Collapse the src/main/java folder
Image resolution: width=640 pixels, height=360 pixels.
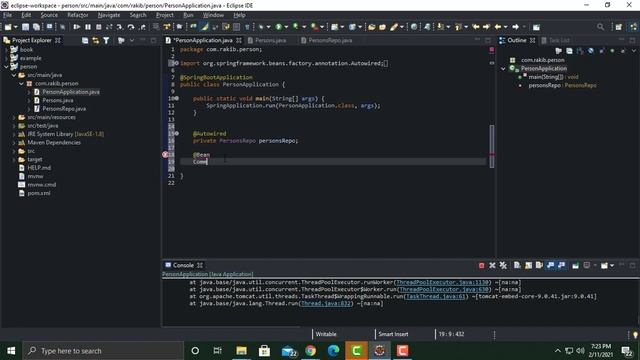pos(14,75)
